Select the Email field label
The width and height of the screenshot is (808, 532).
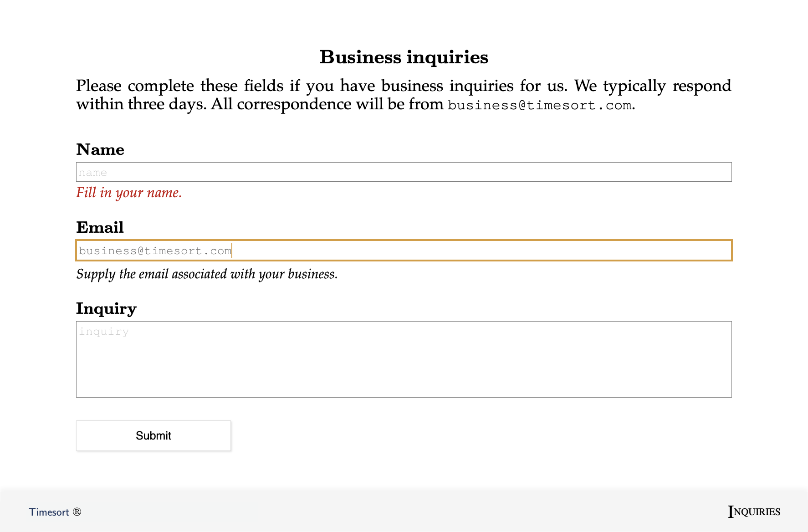click(x=100, y=227)
